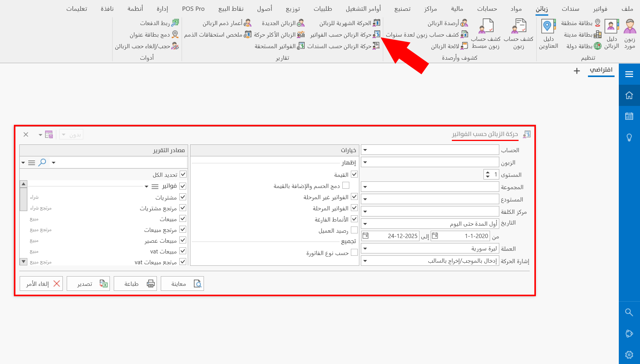The image size is (640, 364).
Task: Uncheck القيمة option under إظهار
Action: [x=354, y=174]
